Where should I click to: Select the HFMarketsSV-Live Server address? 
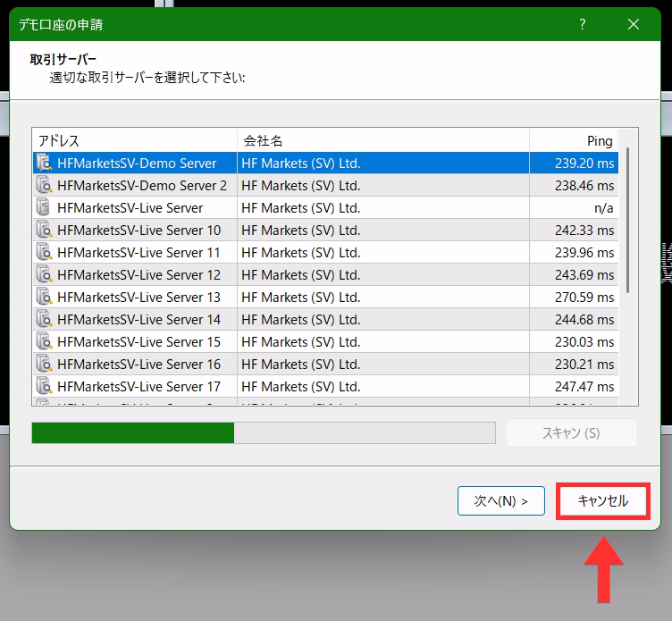[x=130, y=208]
